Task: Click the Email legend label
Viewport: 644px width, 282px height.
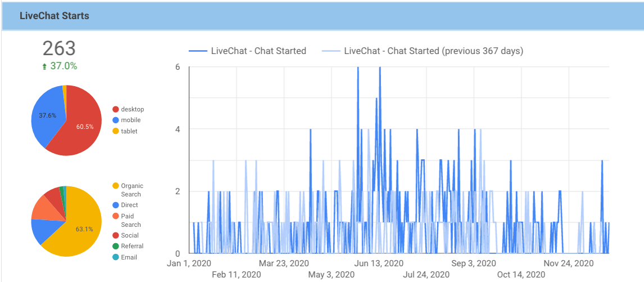Action: pyautogui.click(x=129, y=257)
